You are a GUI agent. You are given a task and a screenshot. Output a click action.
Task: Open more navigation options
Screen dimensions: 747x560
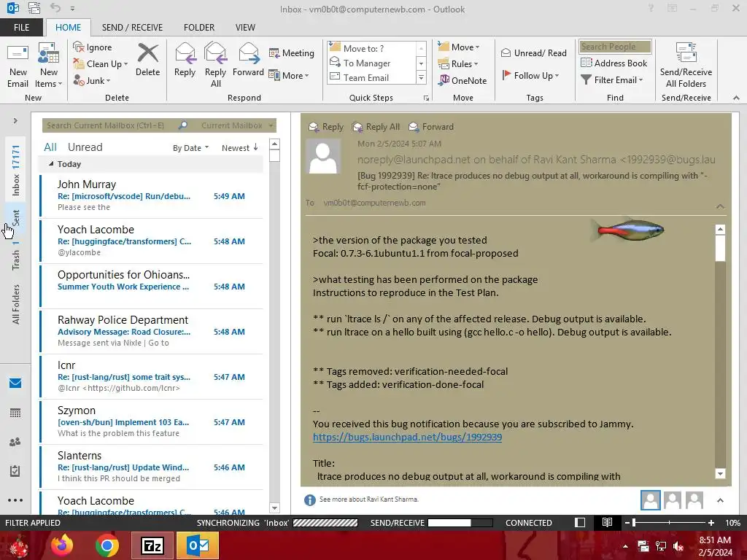15,500
